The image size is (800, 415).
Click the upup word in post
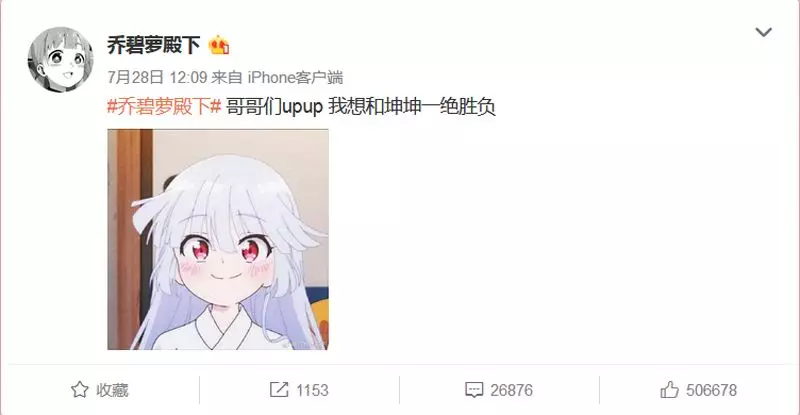click(x=303, y=107)
